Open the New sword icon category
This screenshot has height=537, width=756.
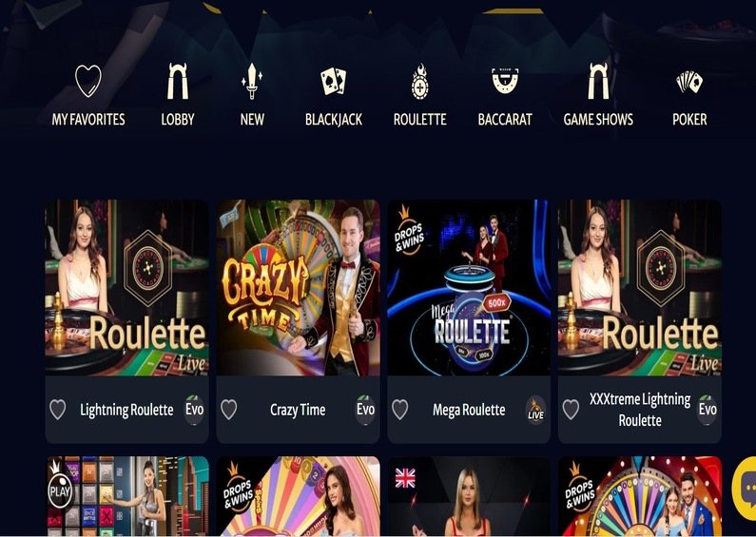click(252, 81)
